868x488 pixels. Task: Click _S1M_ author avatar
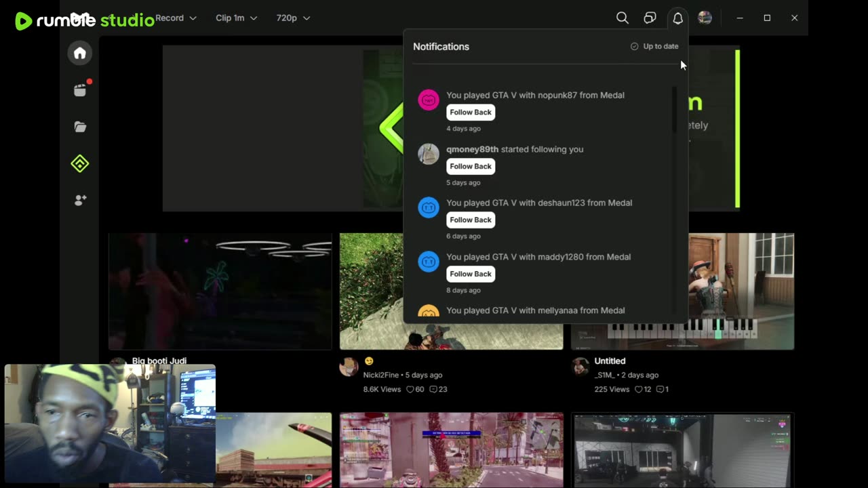pyautogui.click(x=580, y=367)
